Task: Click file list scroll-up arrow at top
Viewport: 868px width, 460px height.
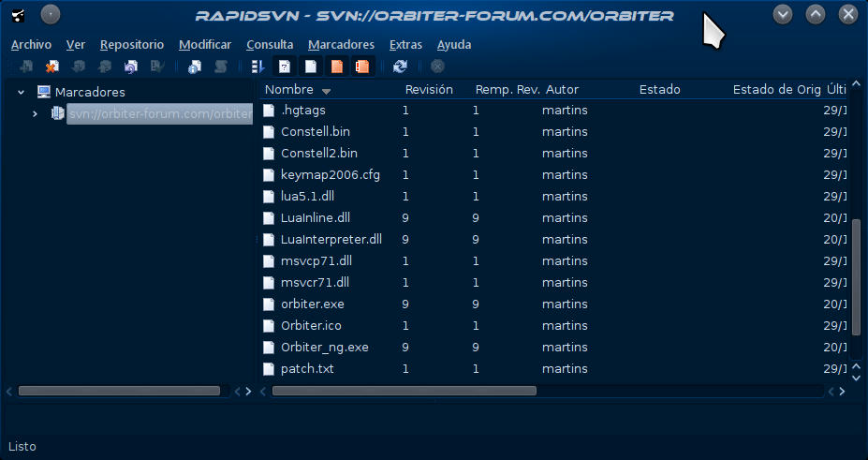Action: click(857, 84)
